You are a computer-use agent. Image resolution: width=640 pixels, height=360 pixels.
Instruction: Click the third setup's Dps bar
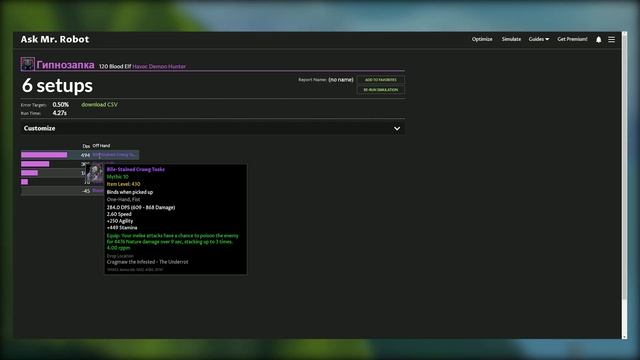point(29,173)
